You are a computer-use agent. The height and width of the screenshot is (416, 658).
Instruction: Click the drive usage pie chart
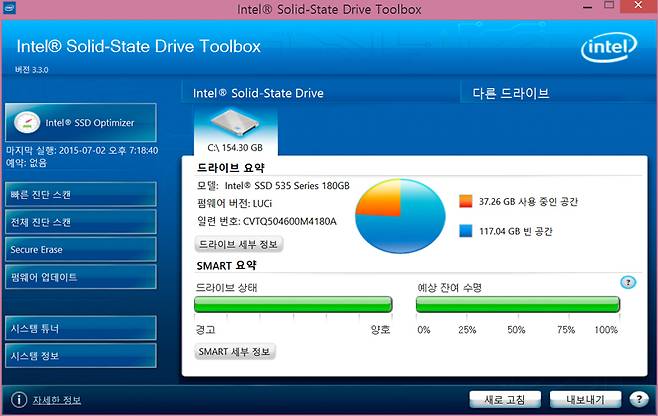[x=400, y=216]
